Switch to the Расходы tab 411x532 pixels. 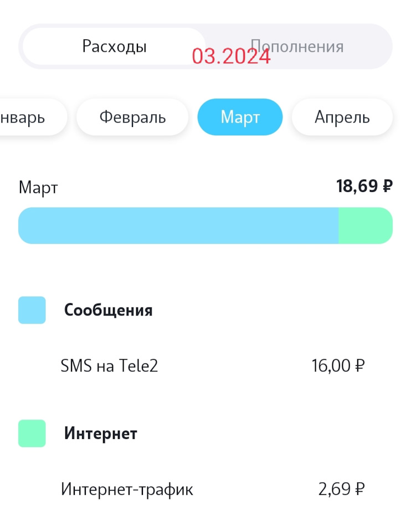coord(114,47)
